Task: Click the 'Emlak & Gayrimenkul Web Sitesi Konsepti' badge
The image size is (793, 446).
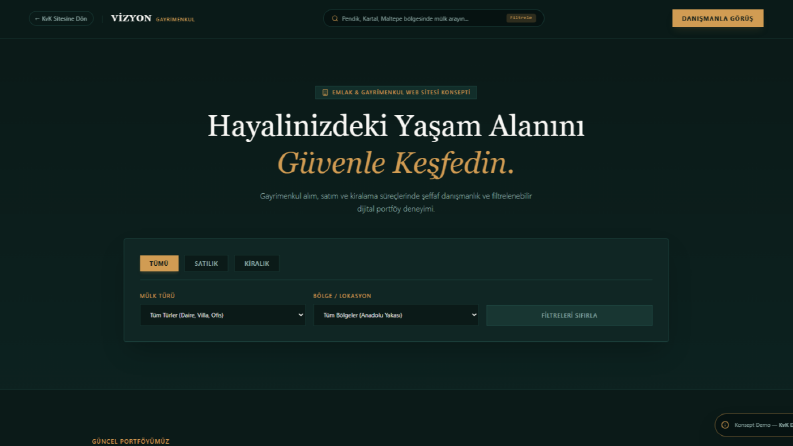Action: pyautogui.click(x=396, y=93)
